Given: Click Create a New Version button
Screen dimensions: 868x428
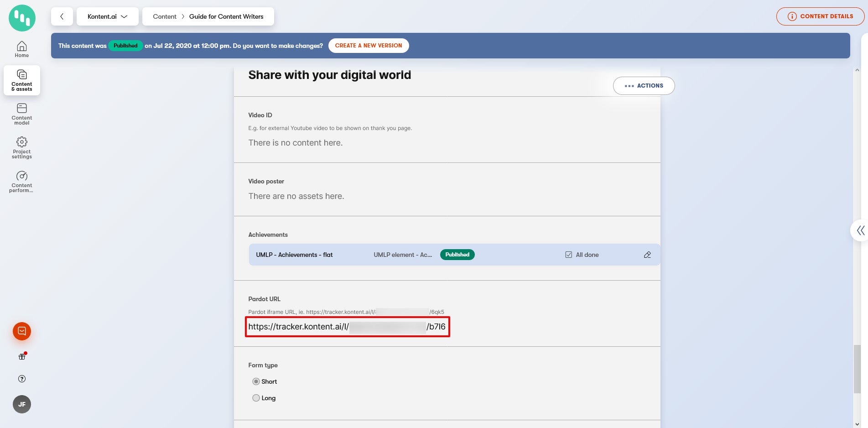Looking at the screenshot, I should coord(368,46).
